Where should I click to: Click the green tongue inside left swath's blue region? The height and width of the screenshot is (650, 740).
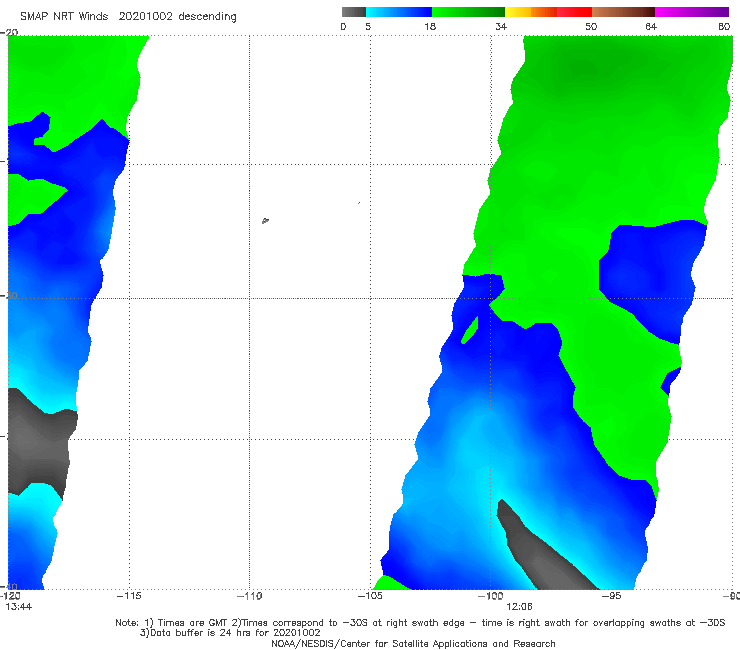33,198
